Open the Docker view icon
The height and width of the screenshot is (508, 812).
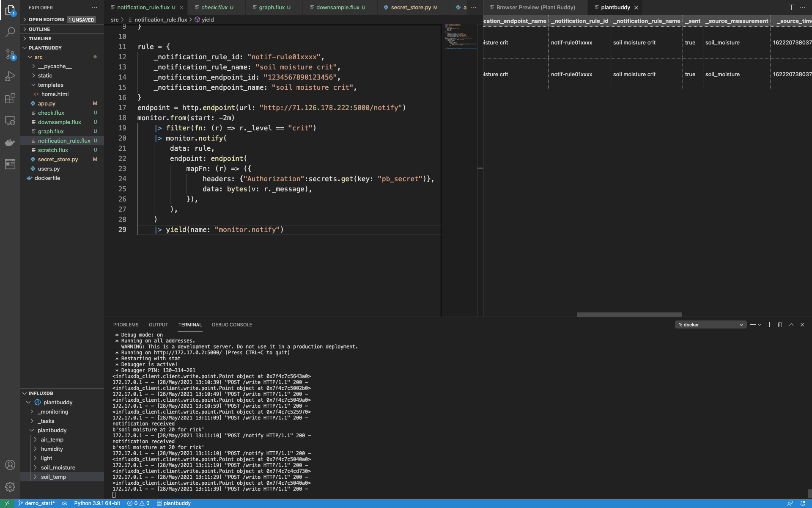pos(10,142)
